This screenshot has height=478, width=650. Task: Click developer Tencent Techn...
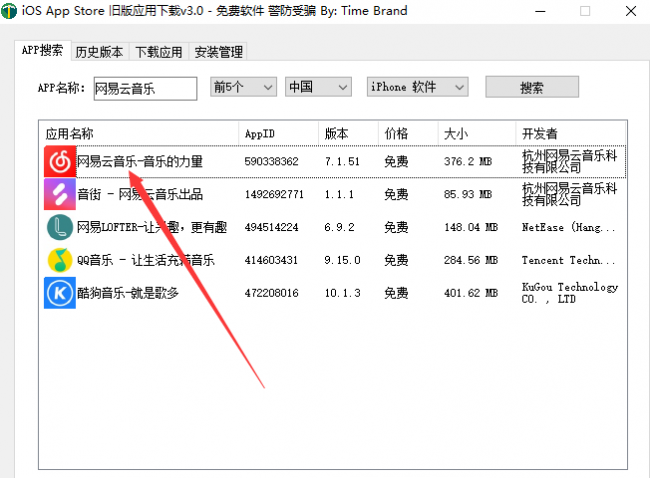click(568, 260)
